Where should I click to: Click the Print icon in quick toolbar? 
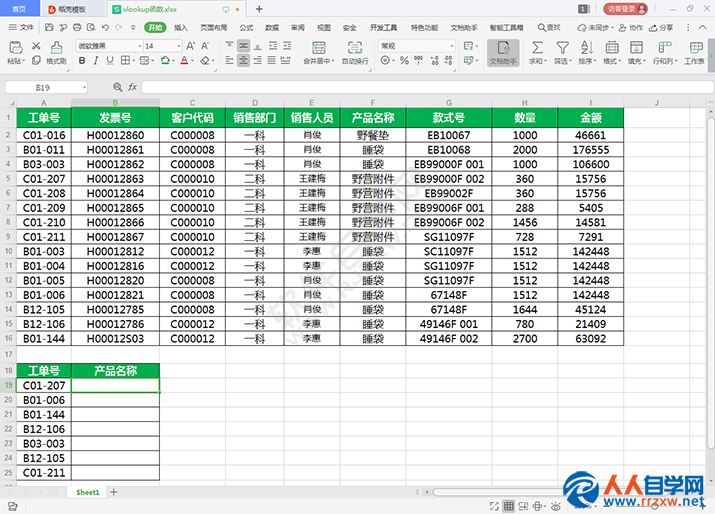click(77, 27)
